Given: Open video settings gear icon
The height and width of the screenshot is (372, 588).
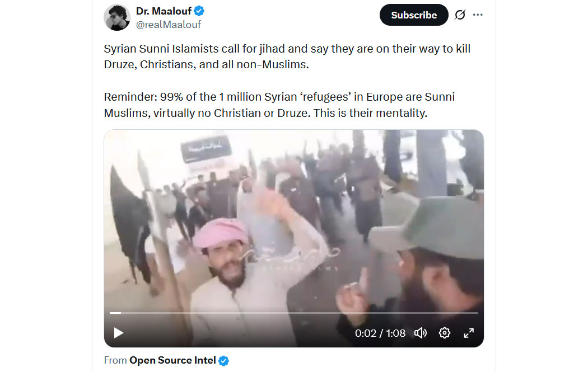Looking at the screenshot, I should (x=445, y=333).
